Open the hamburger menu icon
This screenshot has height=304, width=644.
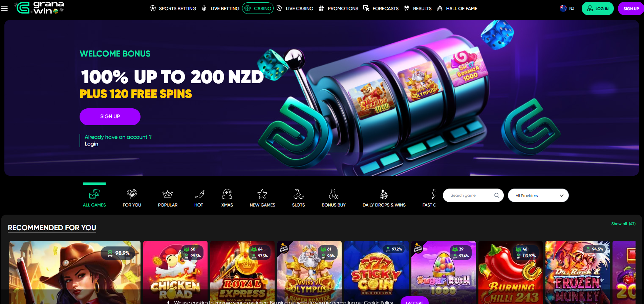tap(4, 8)
